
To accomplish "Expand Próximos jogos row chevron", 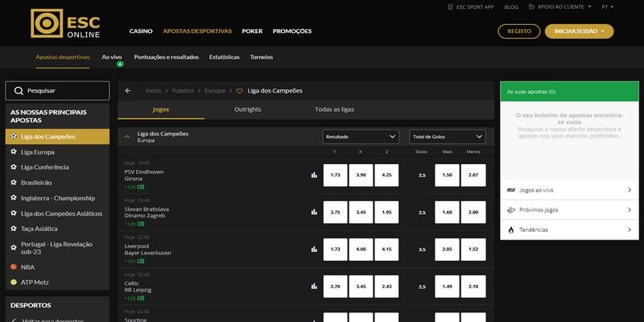I will click(x=630, y=210).
